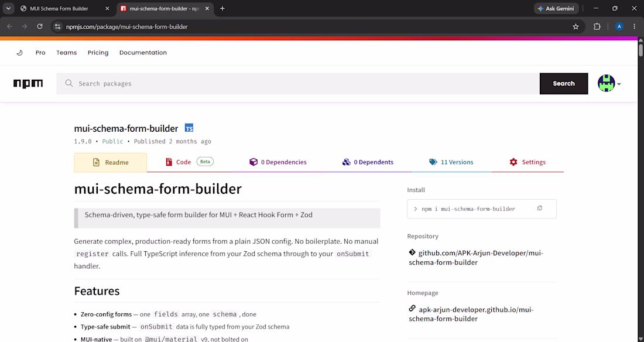Click the page vertical scrollbar
This screenshot has width=644, height=342.
pyautogui.click(x=640, y=49)
